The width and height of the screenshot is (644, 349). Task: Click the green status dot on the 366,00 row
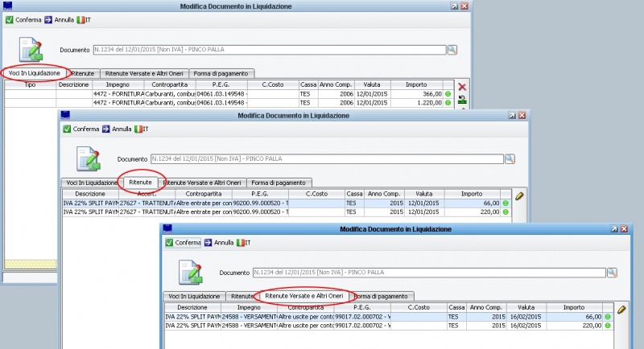(448, 94)
